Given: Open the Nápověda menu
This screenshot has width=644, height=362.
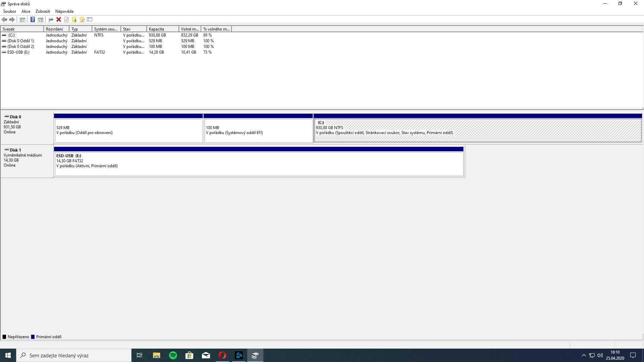Looking at the screenshot, I should [x=64, y=11].
